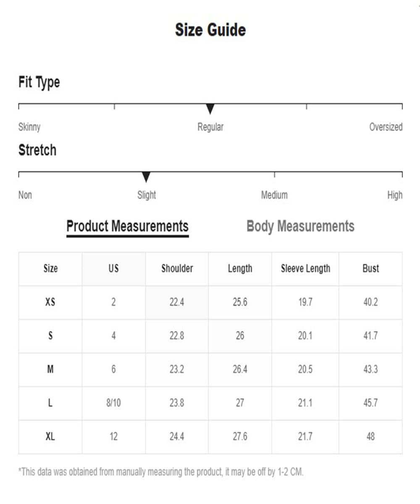Click the Slight stretch label
This screenshot has height=504, width=420.
pyautogui.click(x=147, y=195)
